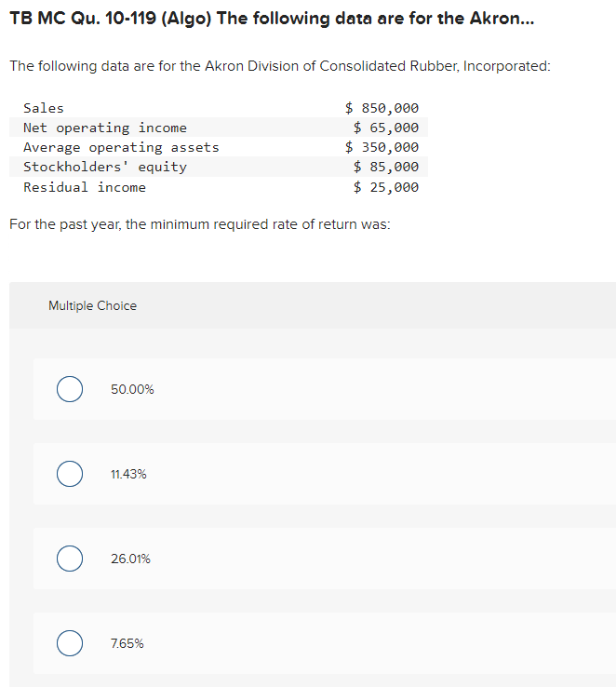
Task: Mark the 26.01% radio option
Action: [69, 559]
